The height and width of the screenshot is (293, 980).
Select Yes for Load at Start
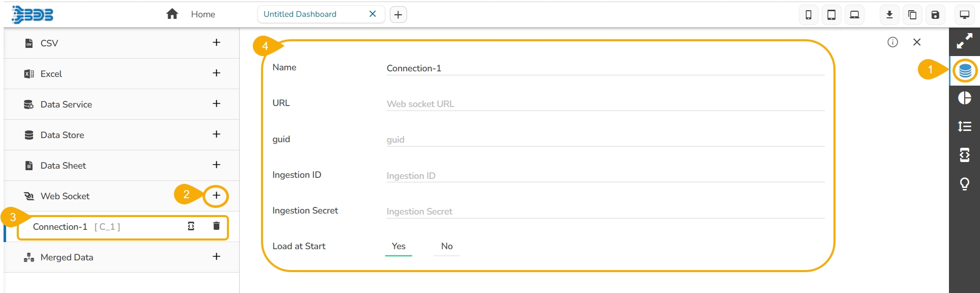[398, 246]
